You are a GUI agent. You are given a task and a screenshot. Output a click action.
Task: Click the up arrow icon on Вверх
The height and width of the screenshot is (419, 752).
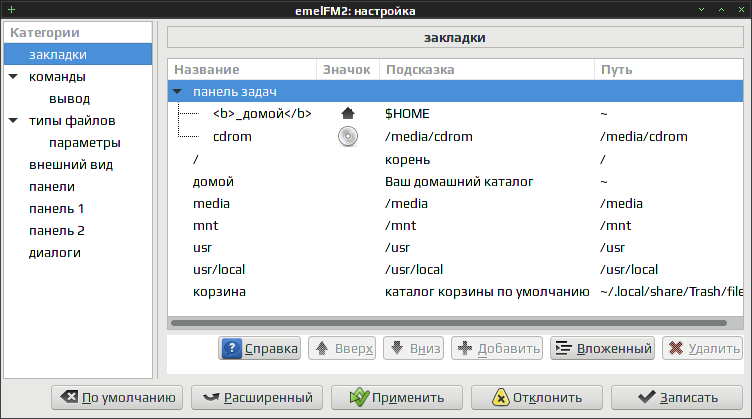click(x=322, y=348)
